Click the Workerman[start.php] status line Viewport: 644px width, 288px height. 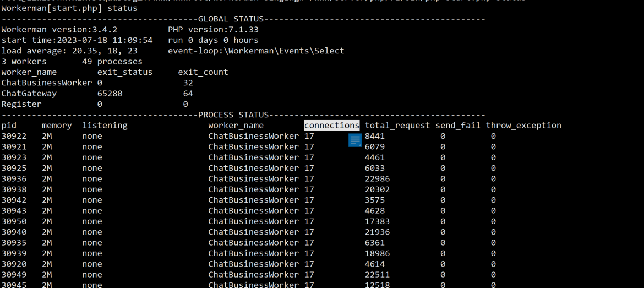69,8
